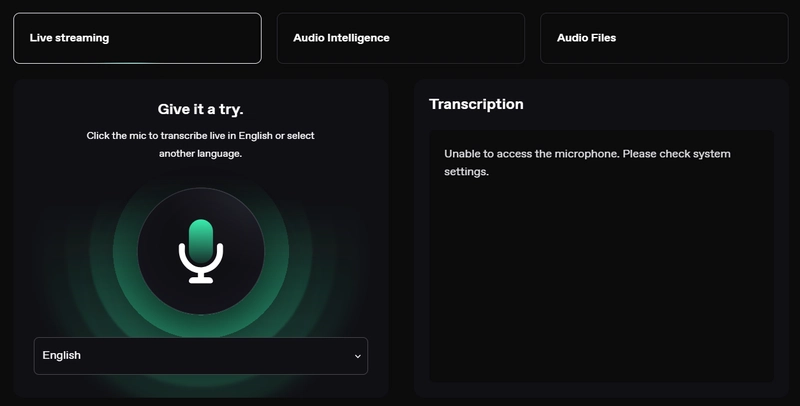Click the "Audio Files" text label

tap(586, 38)
